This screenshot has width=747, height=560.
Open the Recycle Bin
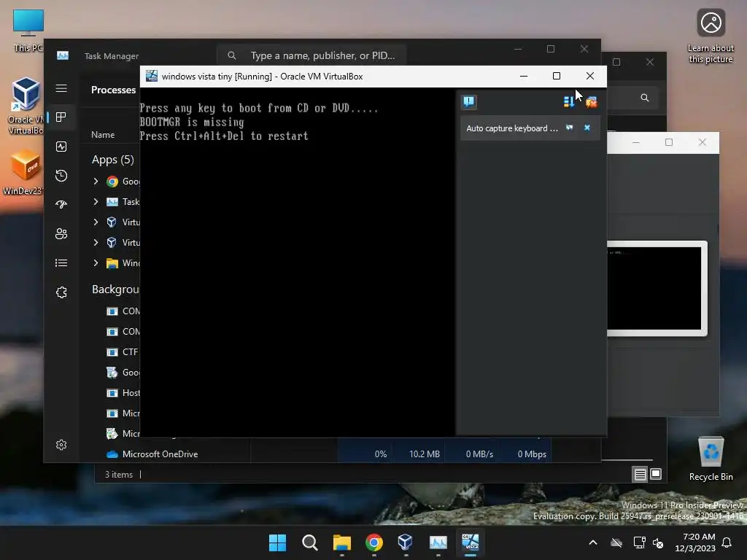(x=711, y=459)
